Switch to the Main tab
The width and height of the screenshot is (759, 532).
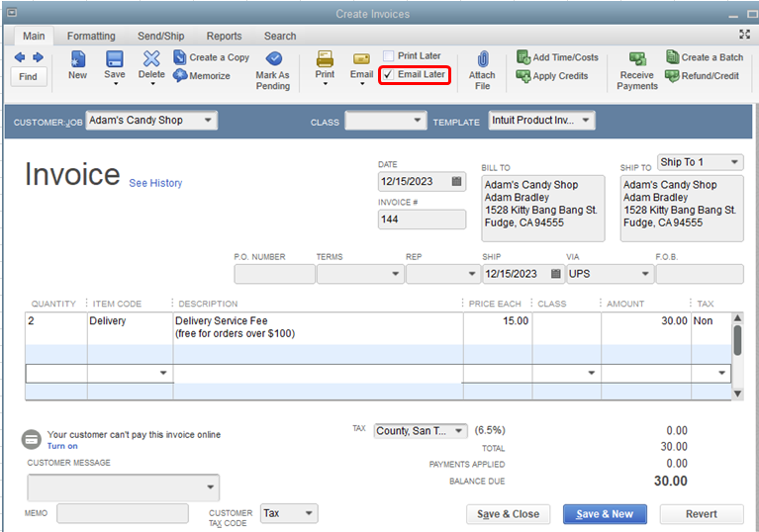34,36
